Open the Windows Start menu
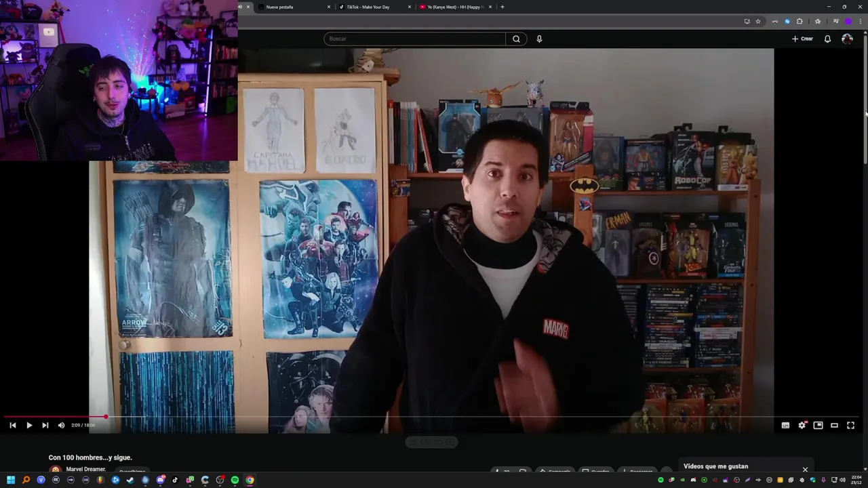Screen dimensions: 868x488 coord(11,480)
